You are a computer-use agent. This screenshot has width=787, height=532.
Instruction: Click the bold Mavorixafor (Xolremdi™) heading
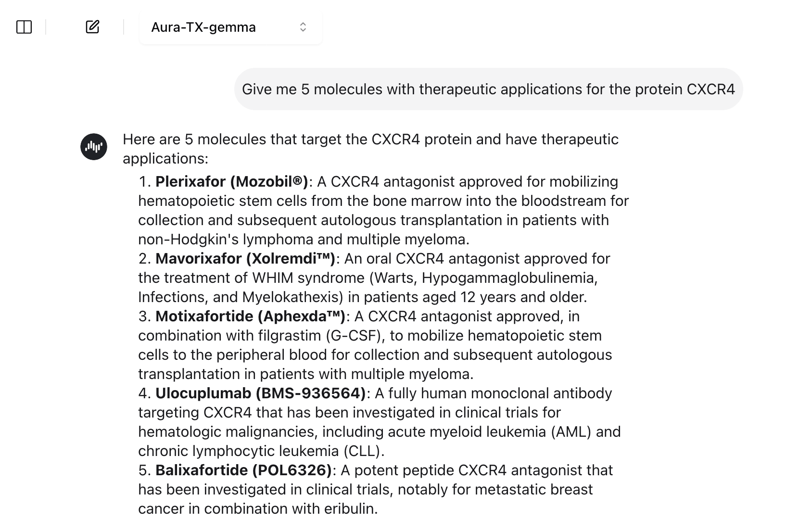click(x=245, y=259)
